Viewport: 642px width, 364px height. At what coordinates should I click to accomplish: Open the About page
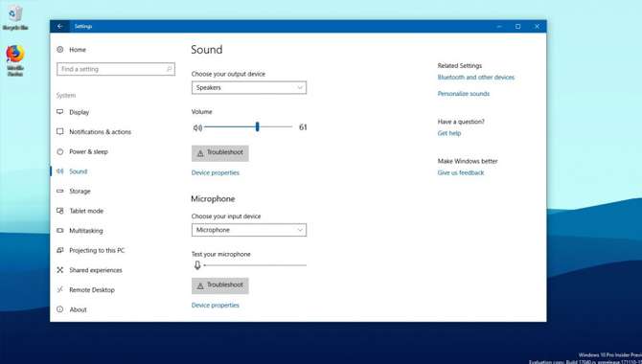(78, 309)
